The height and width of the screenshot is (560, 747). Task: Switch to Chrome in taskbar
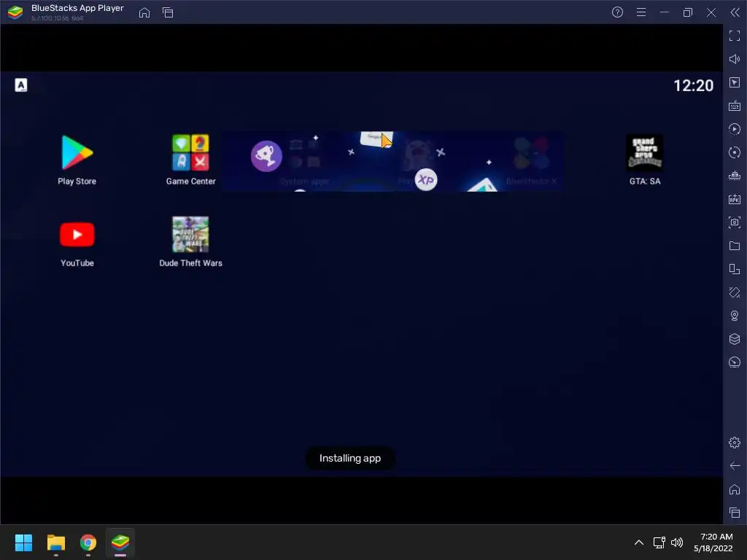pos(88,542)
